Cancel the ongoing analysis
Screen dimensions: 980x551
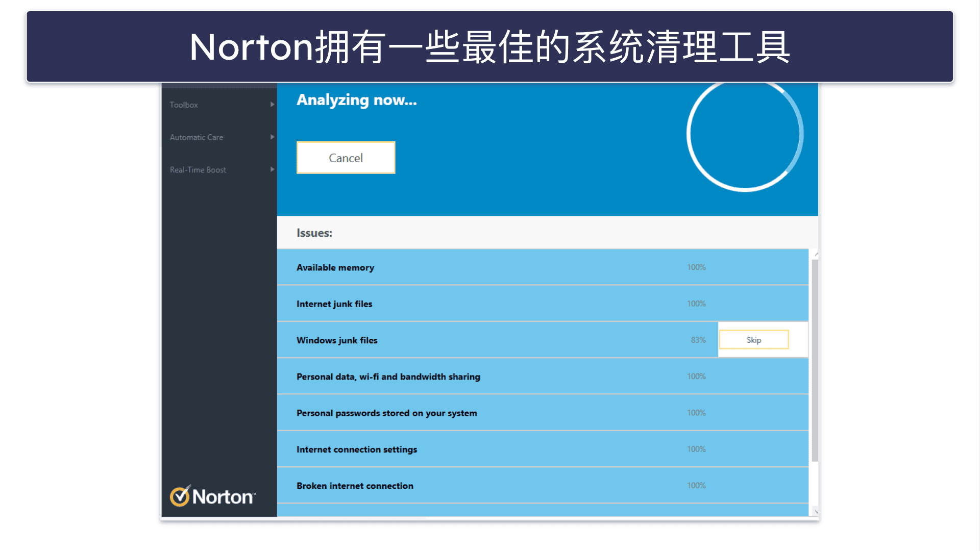pyautogui.click(x=346, y=158)
